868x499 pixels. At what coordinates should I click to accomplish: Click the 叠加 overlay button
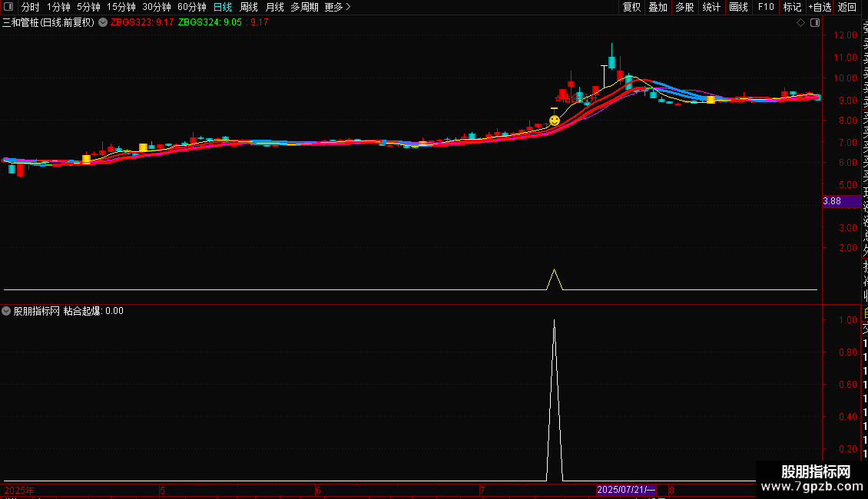tap(658, 7)
